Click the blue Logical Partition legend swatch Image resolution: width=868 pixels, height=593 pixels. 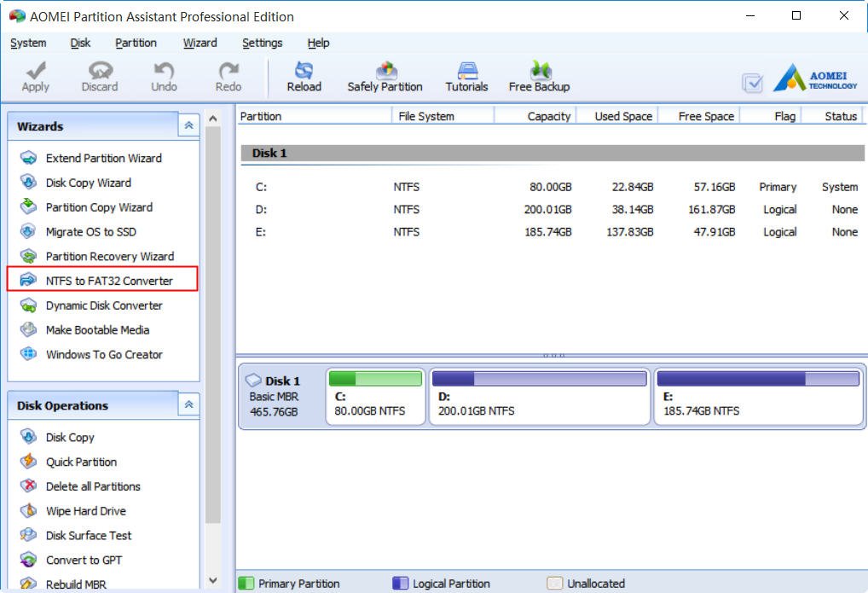tap(400, 583)
